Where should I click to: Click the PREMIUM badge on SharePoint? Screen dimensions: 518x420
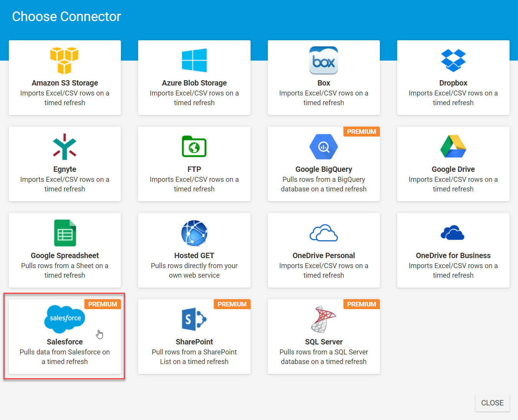(x=232, y=304)
